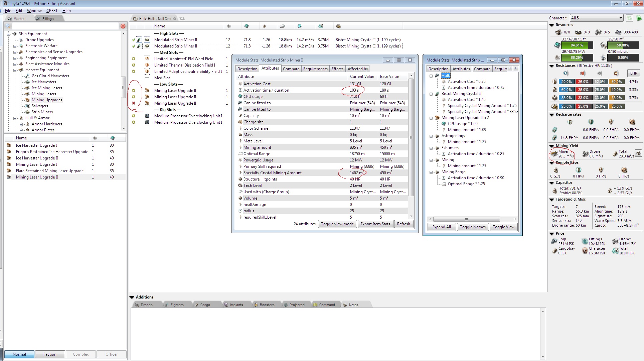
Task: Switch to the Affected by tab
Action: (x=357, y=69)
